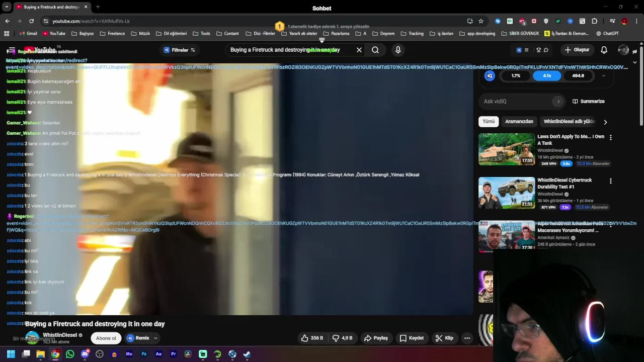This screenshot has height=362, width=644.
Task: Open Chrome media controls icon
Action: tap(612, 21)
